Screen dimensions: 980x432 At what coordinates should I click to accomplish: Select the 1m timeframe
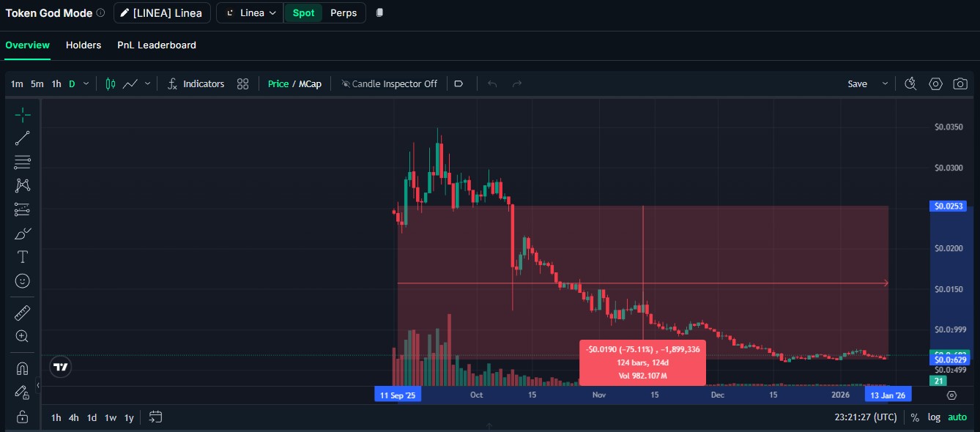pos(17,84)
